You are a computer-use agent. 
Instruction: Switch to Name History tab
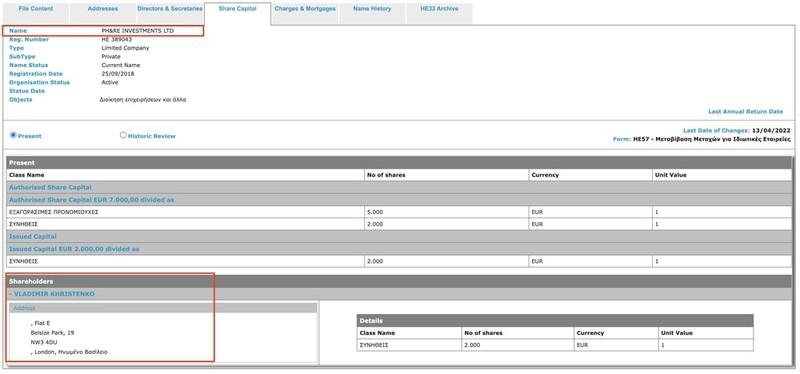(372, 13)
